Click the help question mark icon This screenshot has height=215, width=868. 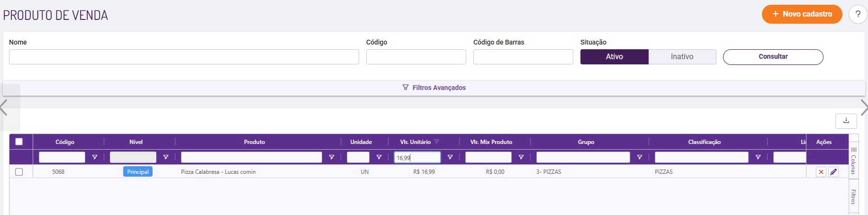858,14
